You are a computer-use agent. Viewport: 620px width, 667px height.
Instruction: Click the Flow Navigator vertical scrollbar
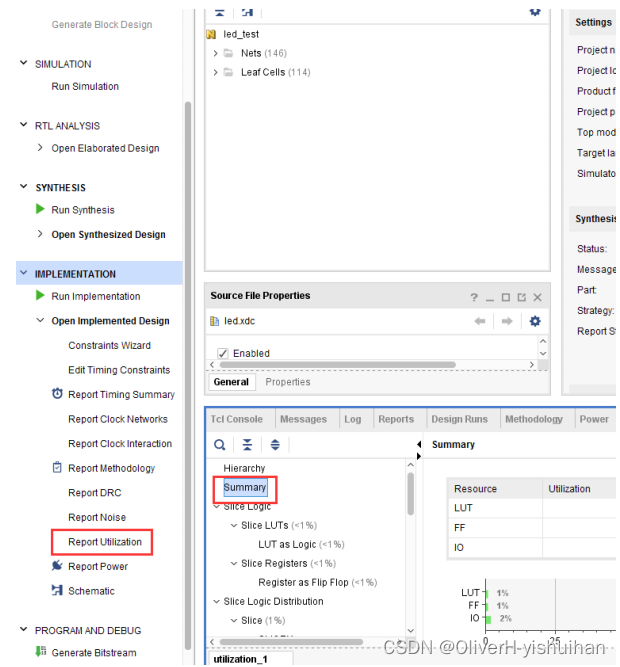(188, 374)
